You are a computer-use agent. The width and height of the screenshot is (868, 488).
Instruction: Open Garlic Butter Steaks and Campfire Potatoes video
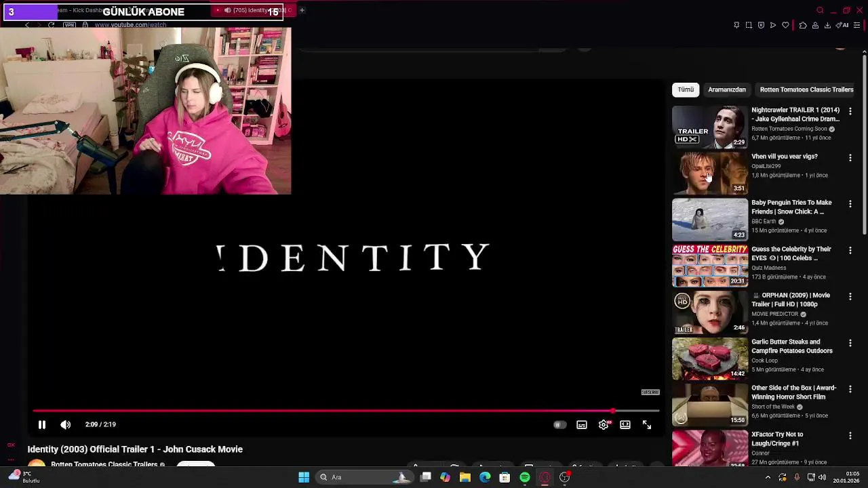791,346
